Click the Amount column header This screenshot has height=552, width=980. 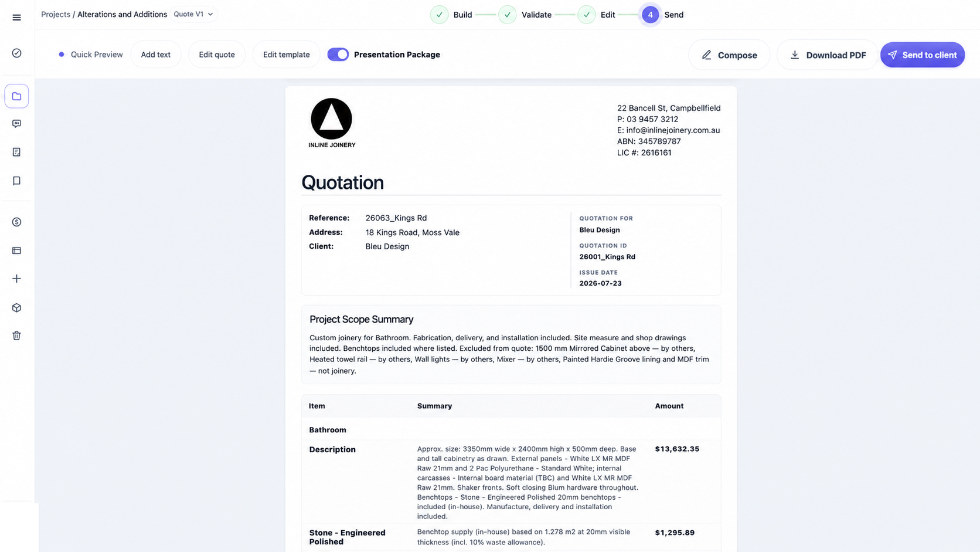pos(669,406)
